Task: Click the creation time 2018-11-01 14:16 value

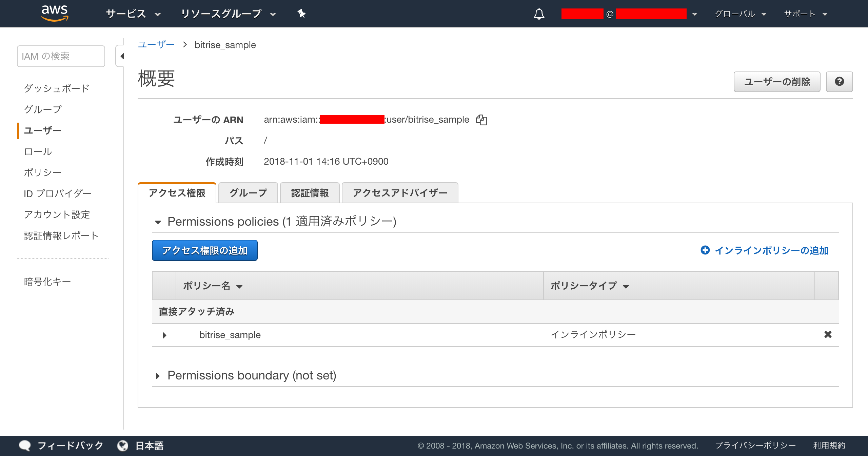Action: (x=326, y=161)
